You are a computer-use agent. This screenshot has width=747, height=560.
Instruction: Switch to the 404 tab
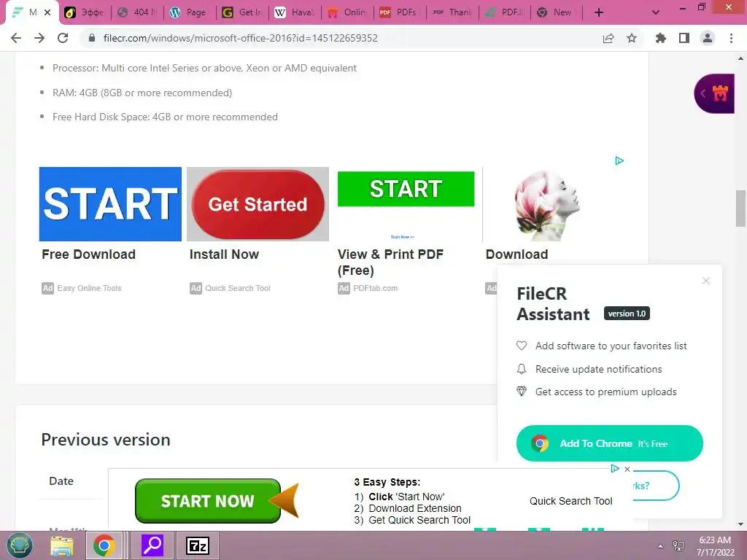[x=138, y=12]
